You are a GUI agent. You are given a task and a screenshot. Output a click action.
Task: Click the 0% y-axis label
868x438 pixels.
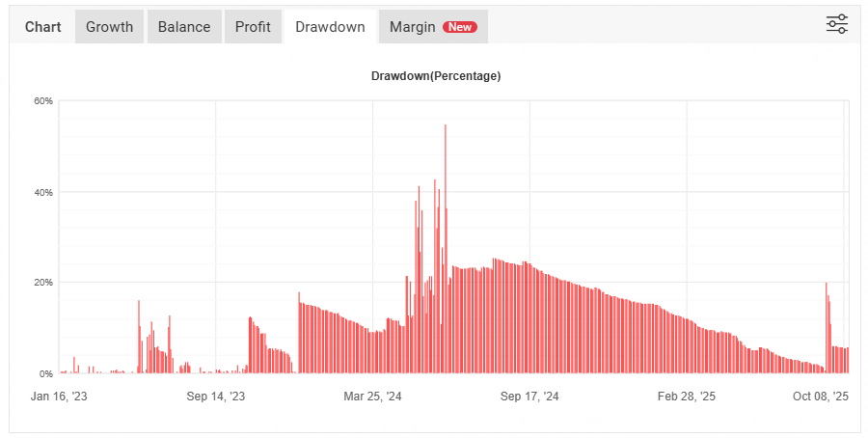[46, 373]
